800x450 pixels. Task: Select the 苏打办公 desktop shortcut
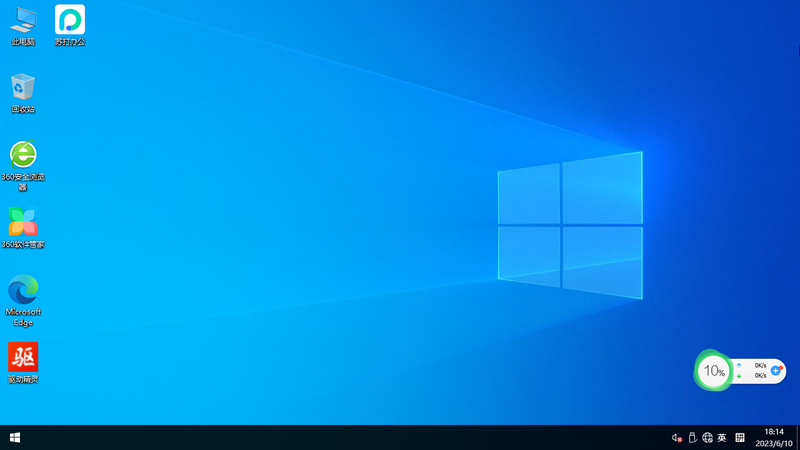70,27
